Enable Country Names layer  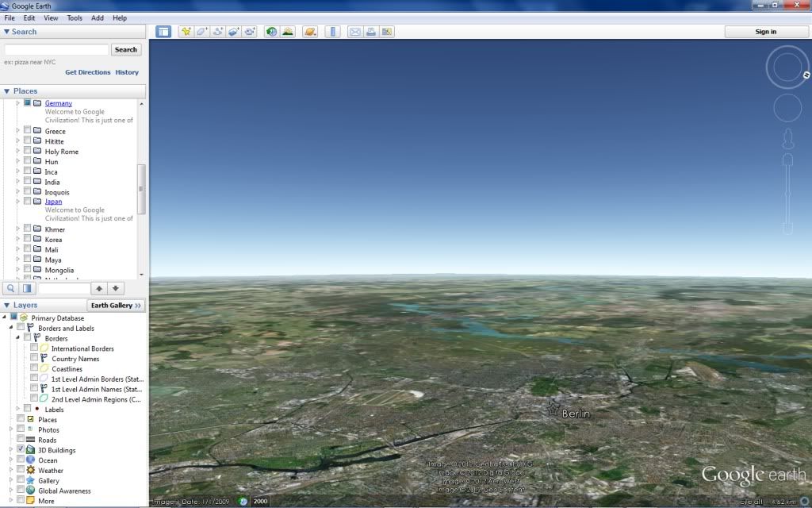coord(33,358)
